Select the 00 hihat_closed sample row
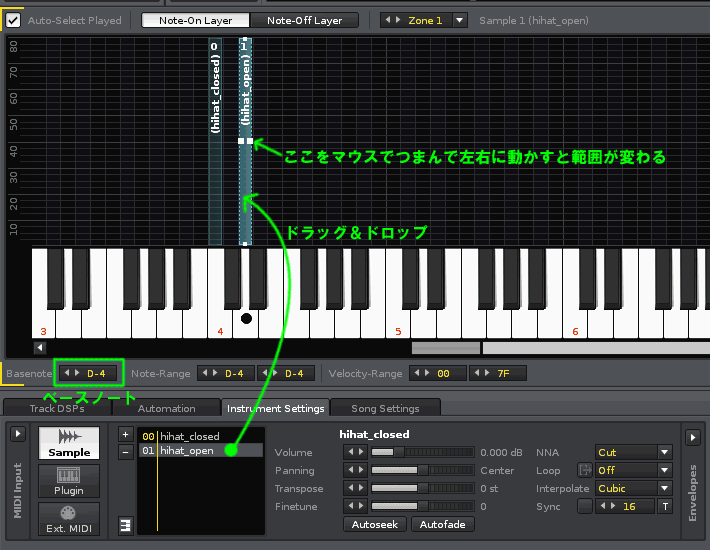This screenshot has height=550, width=710. tap(201, 436)
